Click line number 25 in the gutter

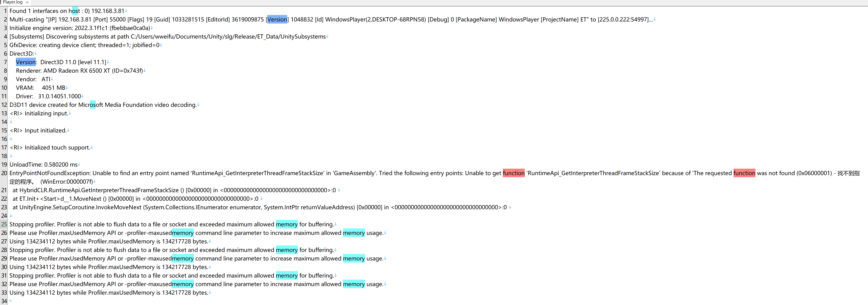[4, 224]
